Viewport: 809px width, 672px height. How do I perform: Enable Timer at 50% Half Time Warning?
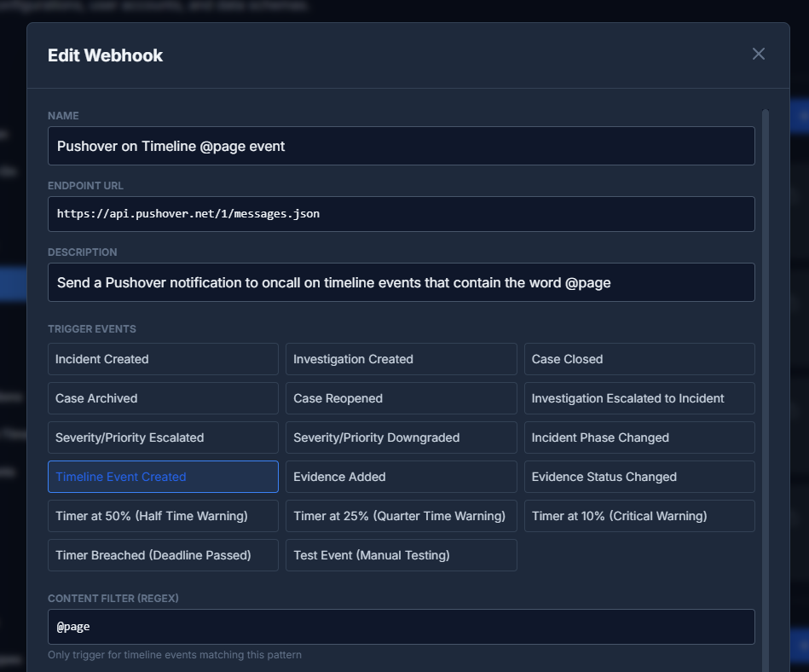tap(162, 516)
